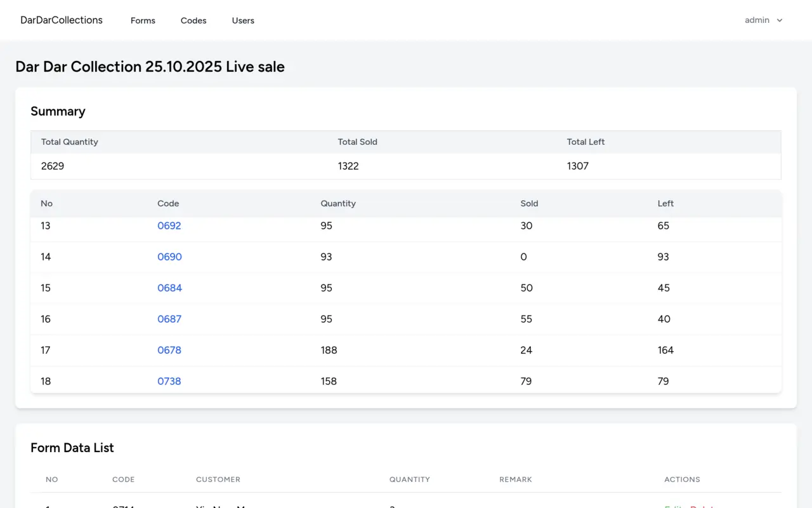
Task: Click quantity 158 for code 0738
Action: (329, 382)
